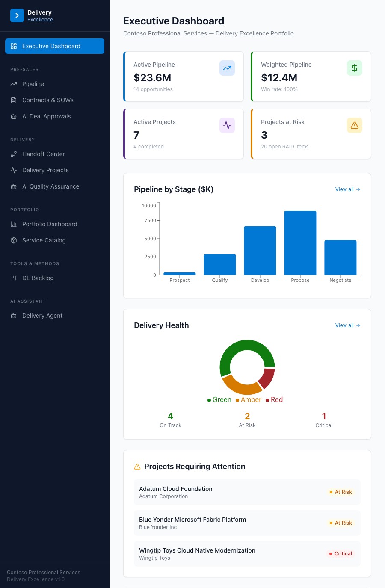
Task: Click the Active Projects pulse icon
Action: tap(227, 125)
